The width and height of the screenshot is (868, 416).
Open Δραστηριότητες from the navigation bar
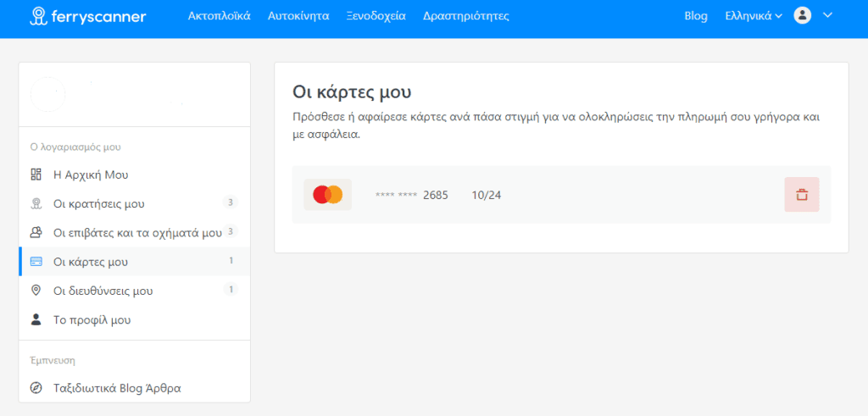(465, 16)
